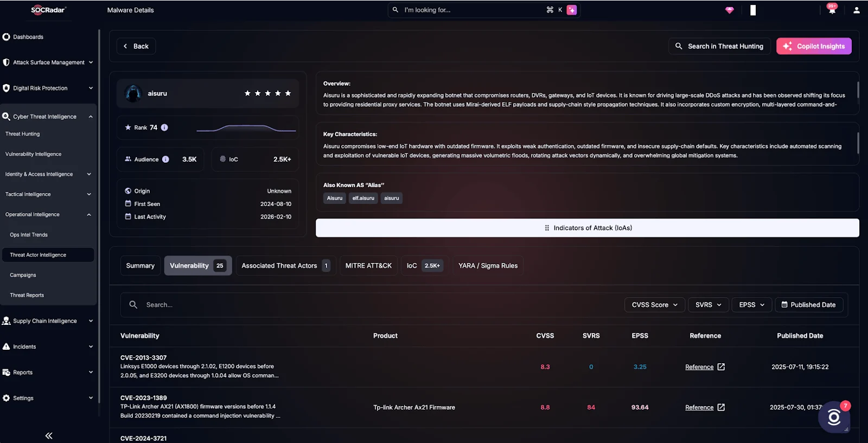The image size is (868, 443).
Task: Open the user profile icon
Action: pyautogui.click(x=857, y=10)
